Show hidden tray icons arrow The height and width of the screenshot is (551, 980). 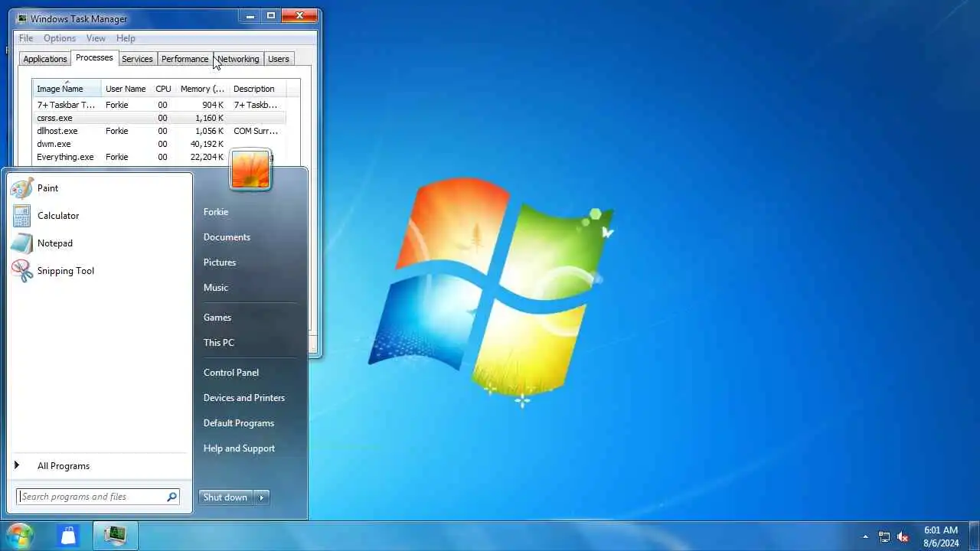866,536
